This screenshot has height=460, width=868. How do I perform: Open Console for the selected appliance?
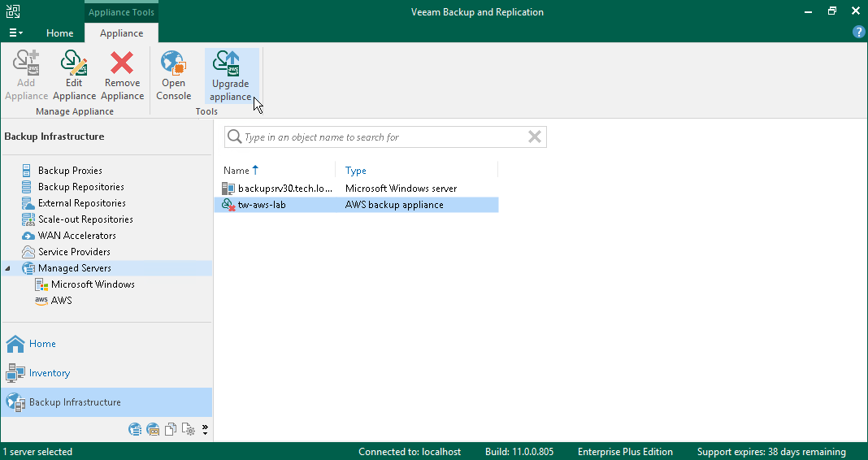pos(173,76)
